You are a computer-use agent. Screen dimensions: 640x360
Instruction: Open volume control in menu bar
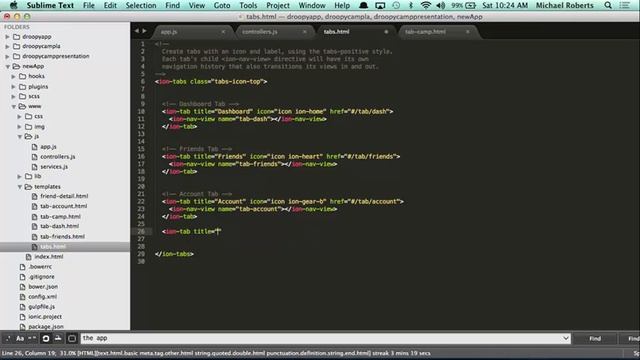(440, 5)
